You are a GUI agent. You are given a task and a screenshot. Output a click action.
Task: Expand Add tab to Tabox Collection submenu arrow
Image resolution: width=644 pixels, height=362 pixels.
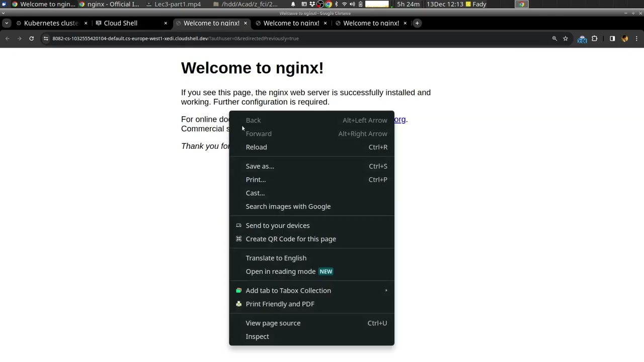coord(386,291)
